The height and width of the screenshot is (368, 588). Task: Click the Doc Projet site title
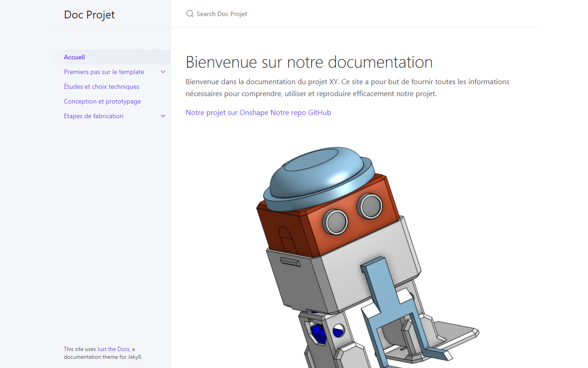90,14
